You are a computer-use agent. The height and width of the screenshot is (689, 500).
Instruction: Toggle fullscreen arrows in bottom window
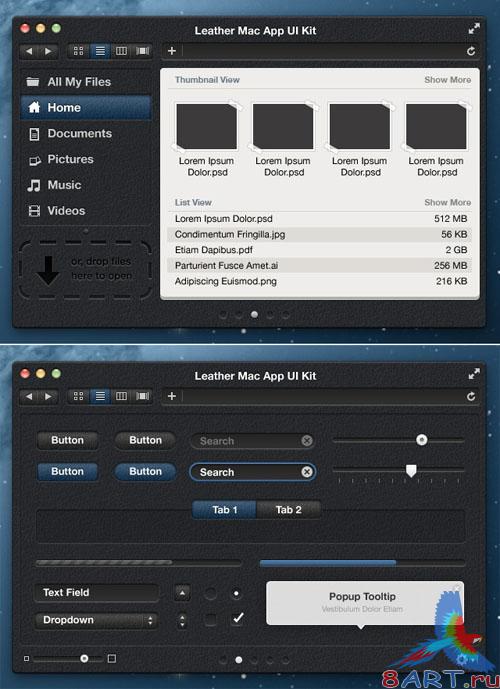tap(474, 374)
